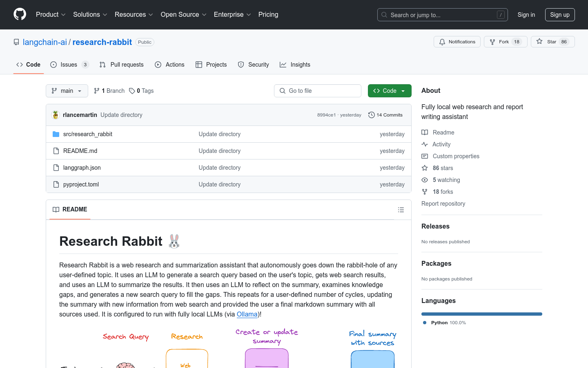
Task: Open the rlancemartin profile link
Action: pos(80,115)
